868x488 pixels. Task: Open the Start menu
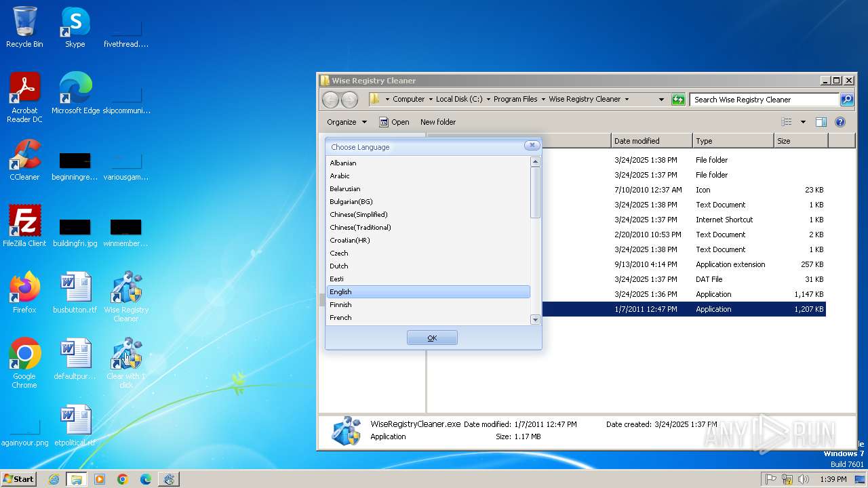tap(18, 479)
